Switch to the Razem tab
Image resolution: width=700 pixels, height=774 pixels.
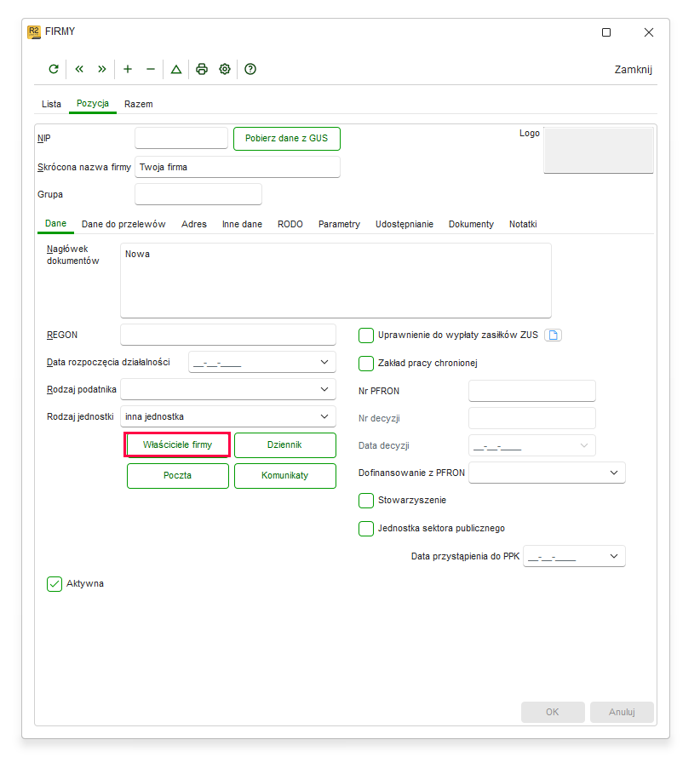click(x=139, y=104)
